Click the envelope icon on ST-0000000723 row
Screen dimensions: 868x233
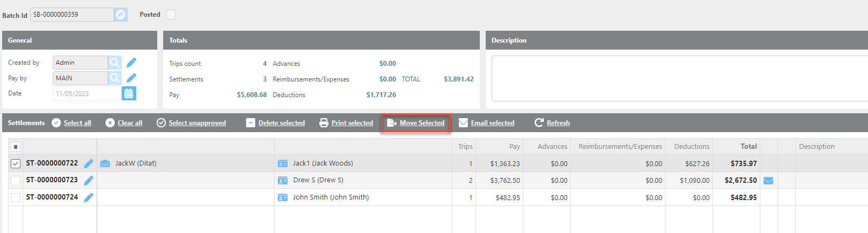(x=768, y=180)
